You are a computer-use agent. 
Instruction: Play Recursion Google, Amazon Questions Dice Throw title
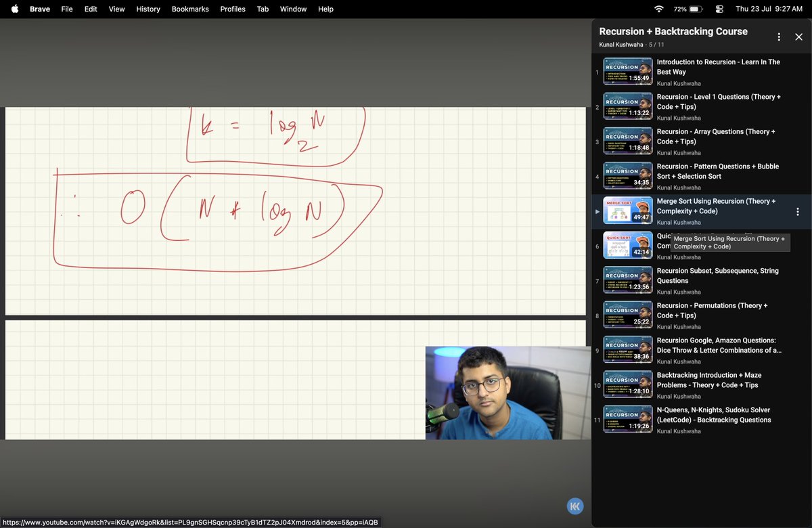point(719,345)
